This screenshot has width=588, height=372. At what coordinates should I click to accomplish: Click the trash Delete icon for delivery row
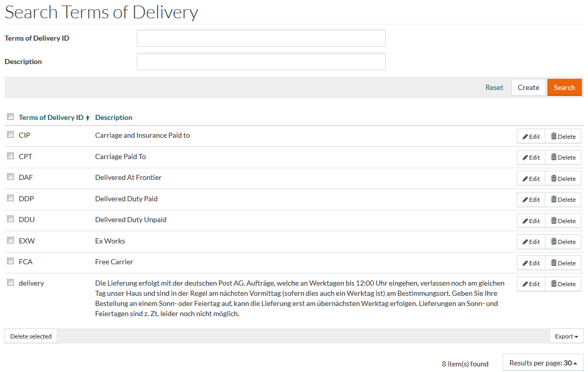tap(554, 284)
